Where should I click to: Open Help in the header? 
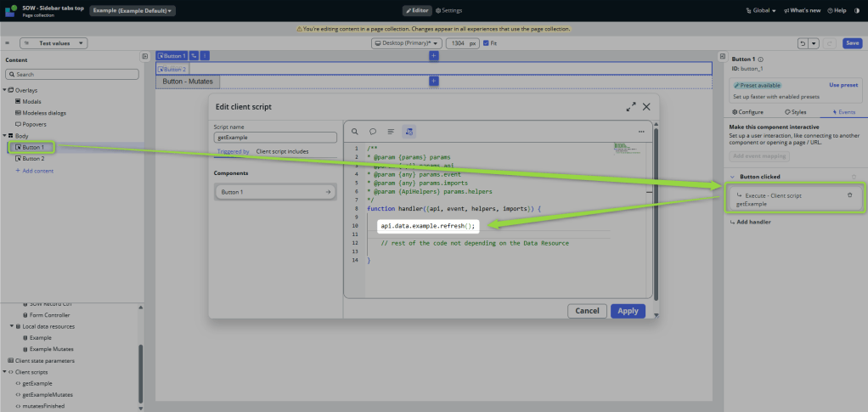tap(837, 10)
